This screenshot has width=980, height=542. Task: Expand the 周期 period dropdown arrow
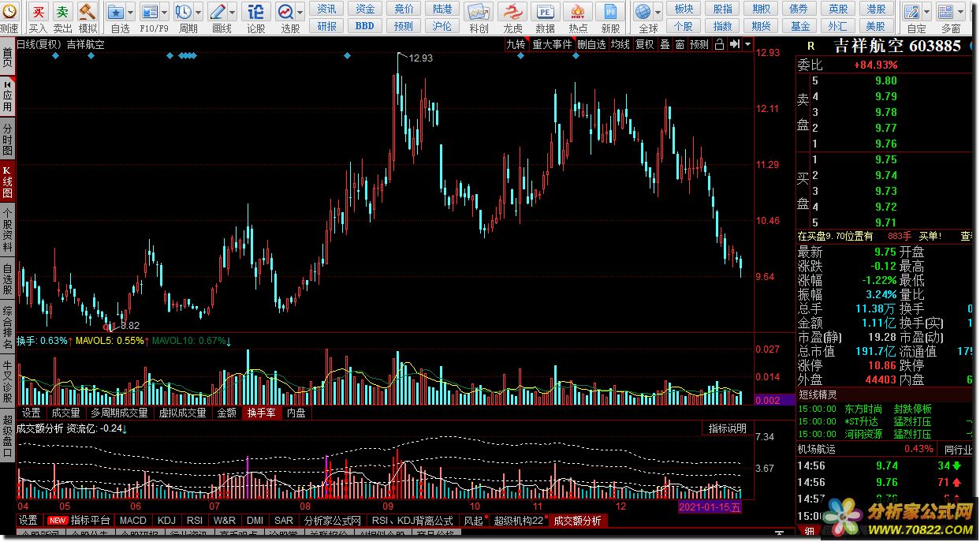(197, 13)
